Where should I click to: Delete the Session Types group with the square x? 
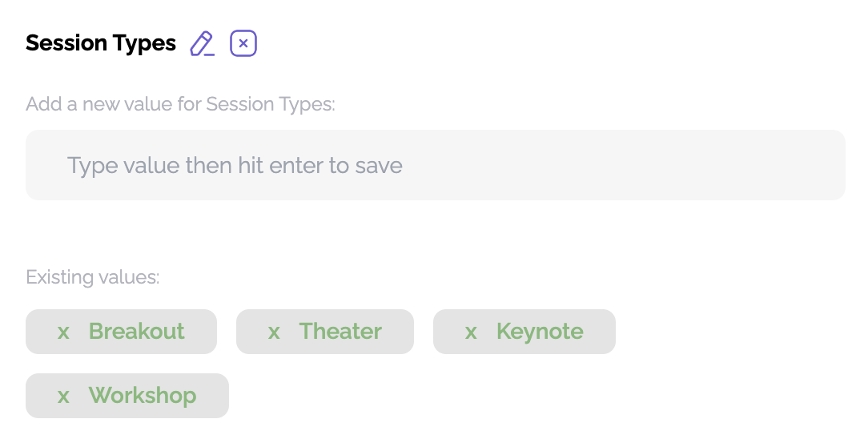pos(243,43)
